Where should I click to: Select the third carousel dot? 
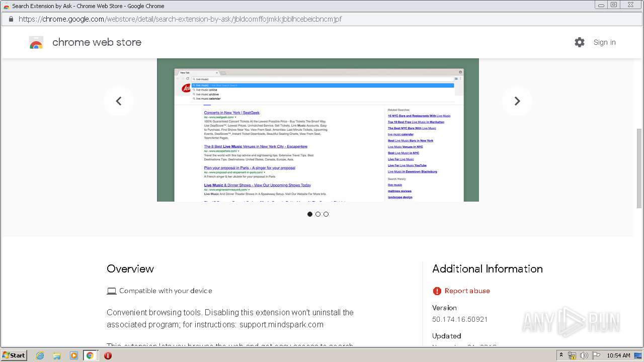click(x=326, y=214)
